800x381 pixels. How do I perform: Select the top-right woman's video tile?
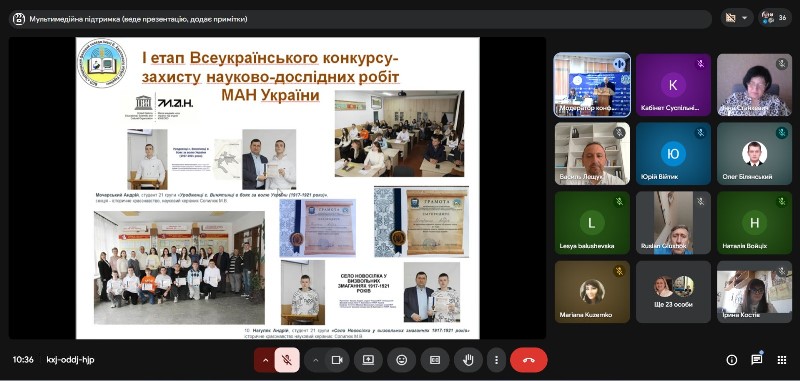754,85
